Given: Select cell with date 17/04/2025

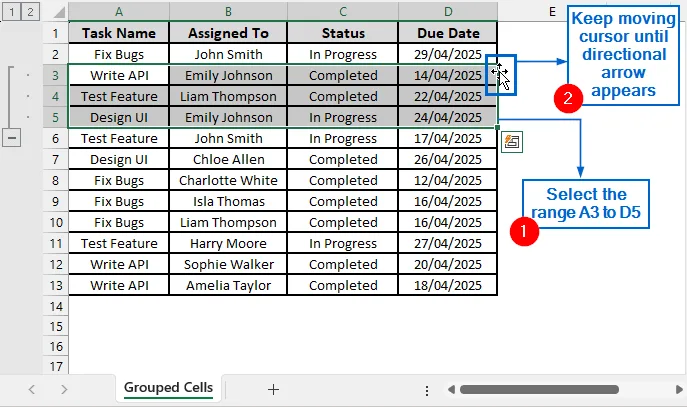Looking at the screenshot, I should pyautogui.click(x=448, y=138).
